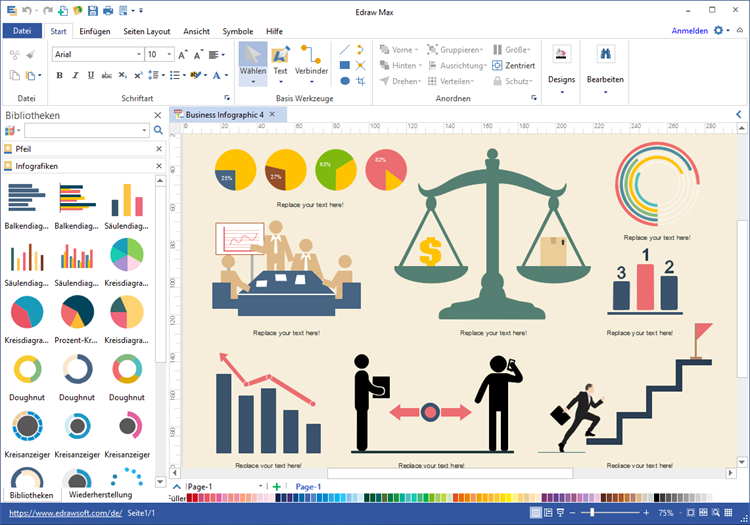Click the fit page icon in status bar
750x525 pixels.
(691, 513)
